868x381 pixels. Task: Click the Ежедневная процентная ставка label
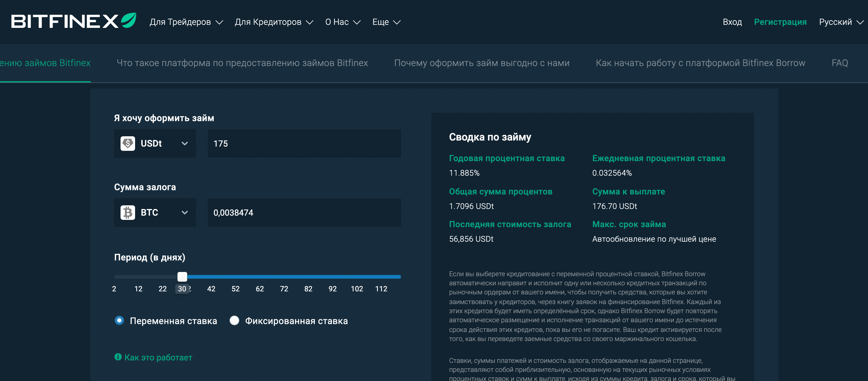[x=659, y=158]
